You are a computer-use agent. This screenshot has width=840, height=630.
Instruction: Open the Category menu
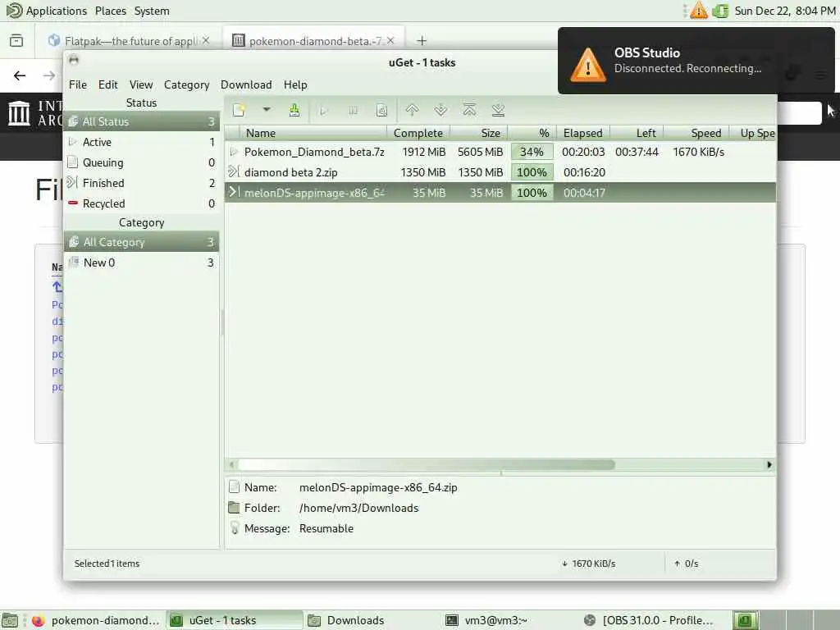point(186,84)
